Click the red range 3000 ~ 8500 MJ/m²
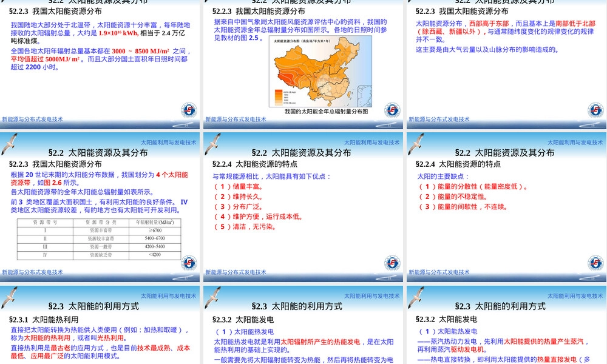 point(141,51)
